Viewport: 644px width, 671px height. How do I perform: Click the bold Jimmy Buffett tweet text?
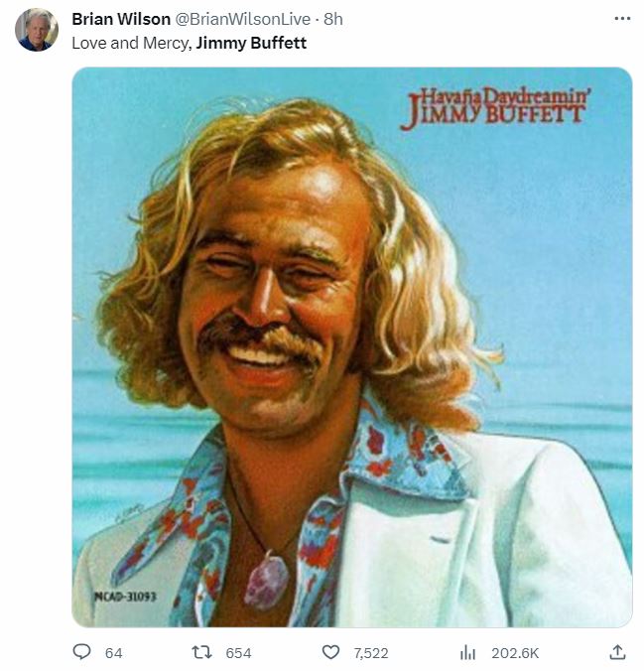[x=251, y=43]
